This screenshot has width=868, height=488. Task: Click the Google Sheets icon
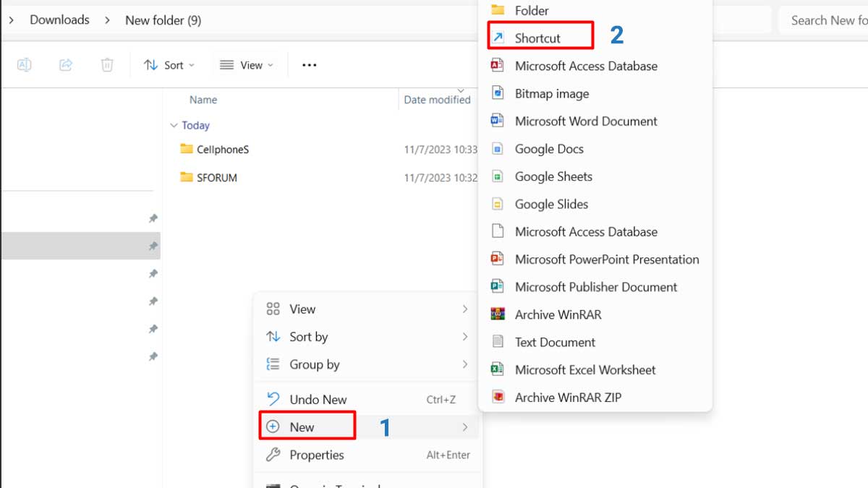[x=497, y=176]
